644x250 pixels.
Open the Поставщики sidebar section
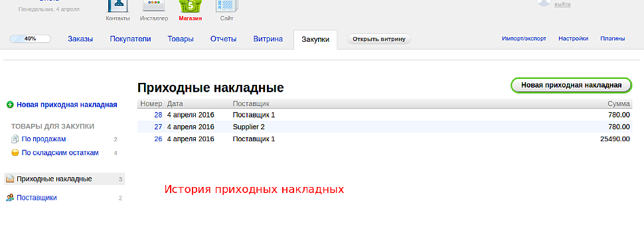[x=37, y=198]
